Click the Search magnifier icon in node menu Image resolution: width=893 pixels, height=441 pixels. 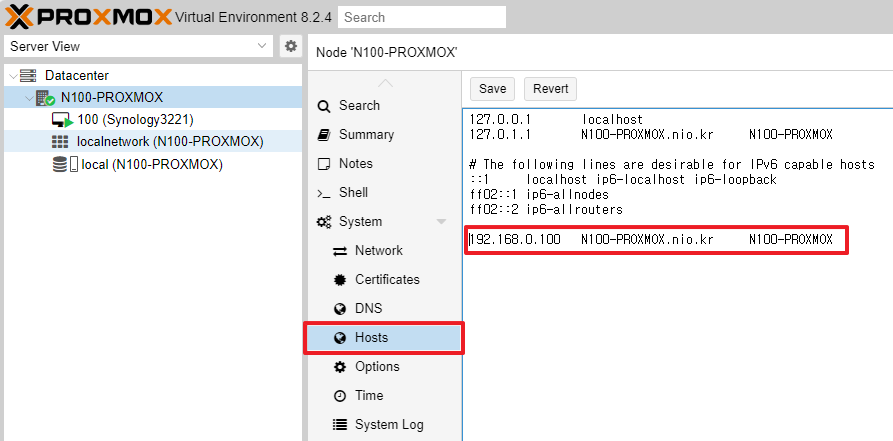click(323, 106)
